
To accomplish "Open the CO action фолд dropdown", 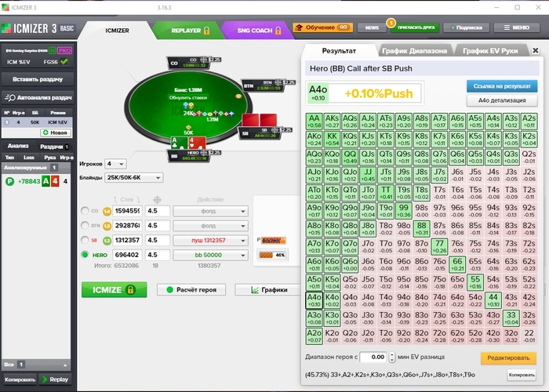I will pos(210,211).
